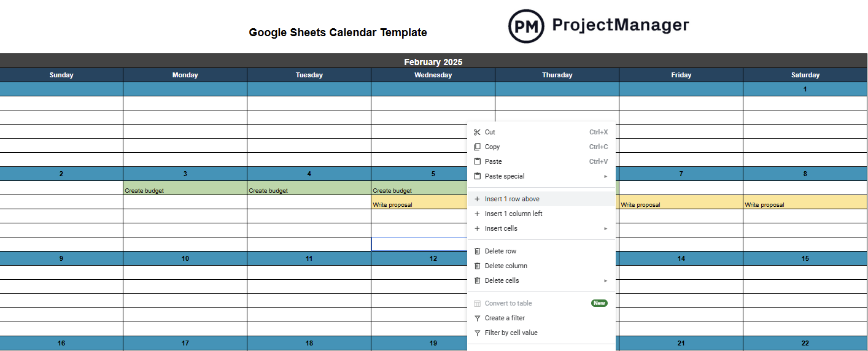The image size is (868, 351).
Task: Click the trash icon beside Delete row
Action: [x=477, y=251]
